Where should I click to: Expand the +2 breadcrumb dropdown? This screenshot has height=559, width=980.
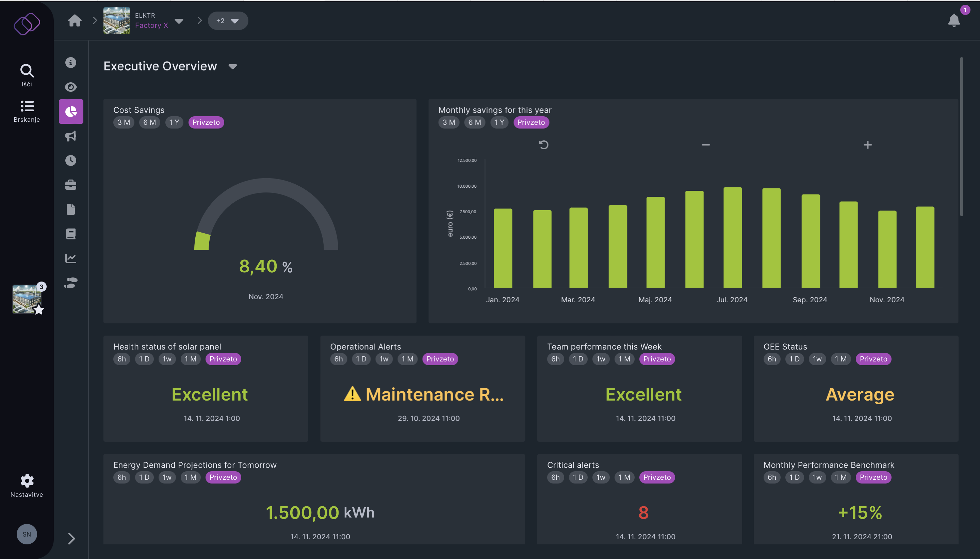228,21
